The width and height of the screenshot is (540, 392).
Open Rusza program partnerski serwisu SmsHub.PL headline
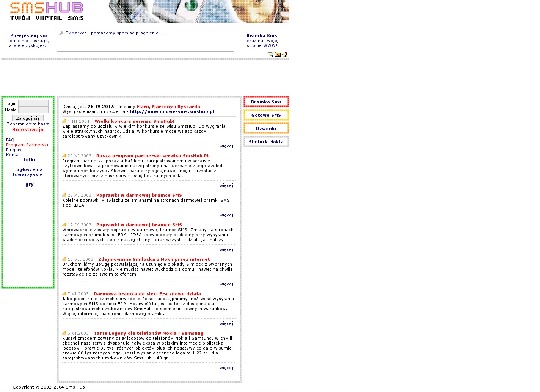(x=153, y=156)
